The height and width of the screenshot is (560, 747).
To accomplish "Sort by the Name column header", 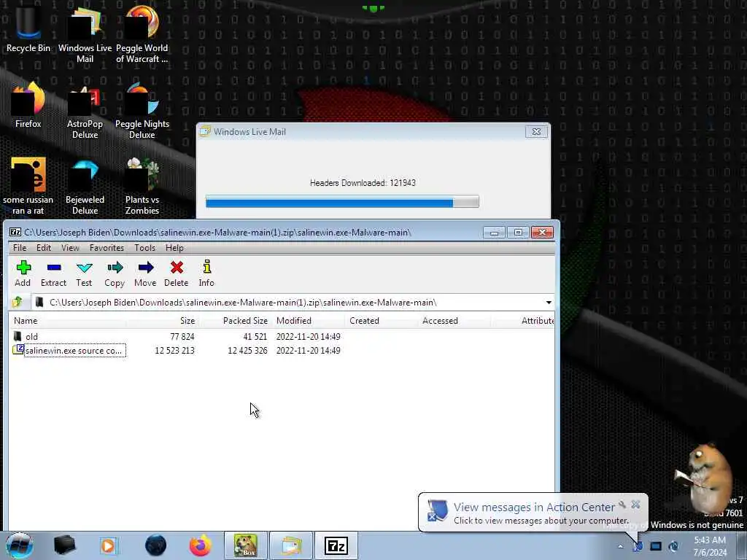I will [66, 321].
